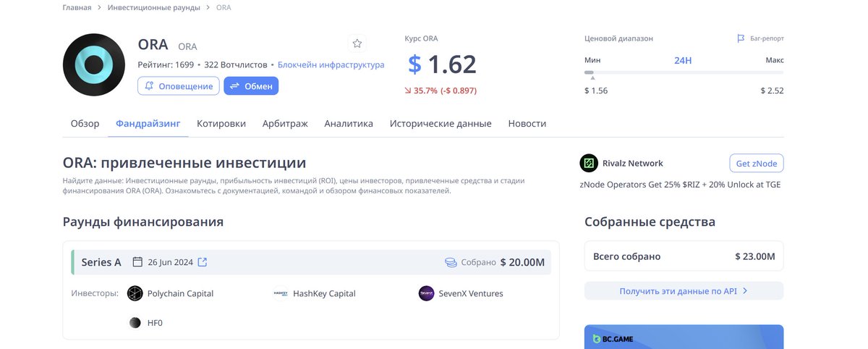Viewport: 868px width, 349px height.
Task: Click the SevenX Ventures logo icon
Action: tap(426, 293)
